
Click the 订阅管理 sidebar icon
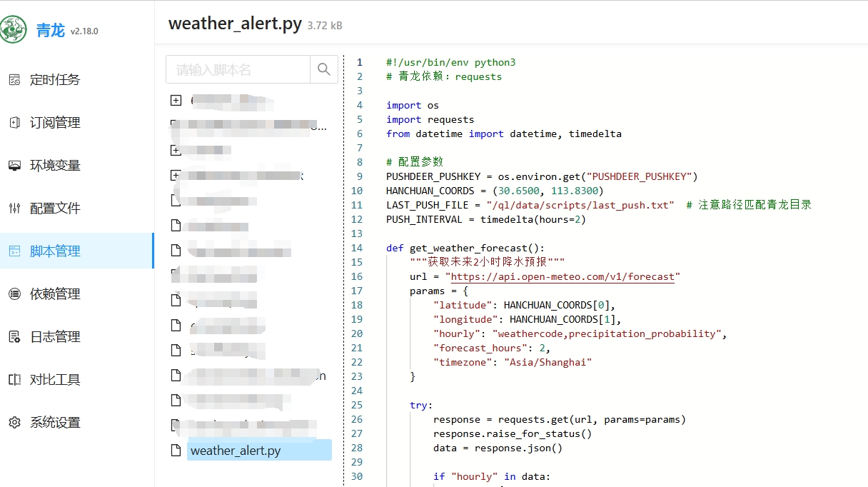[14, 123]
